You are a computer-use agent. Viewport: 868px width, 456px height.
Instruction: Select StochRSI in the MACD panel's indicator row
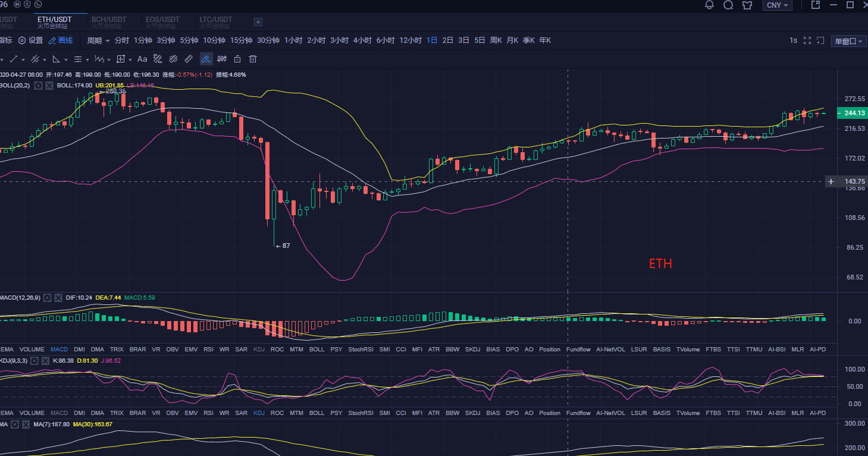coord(361,349)
